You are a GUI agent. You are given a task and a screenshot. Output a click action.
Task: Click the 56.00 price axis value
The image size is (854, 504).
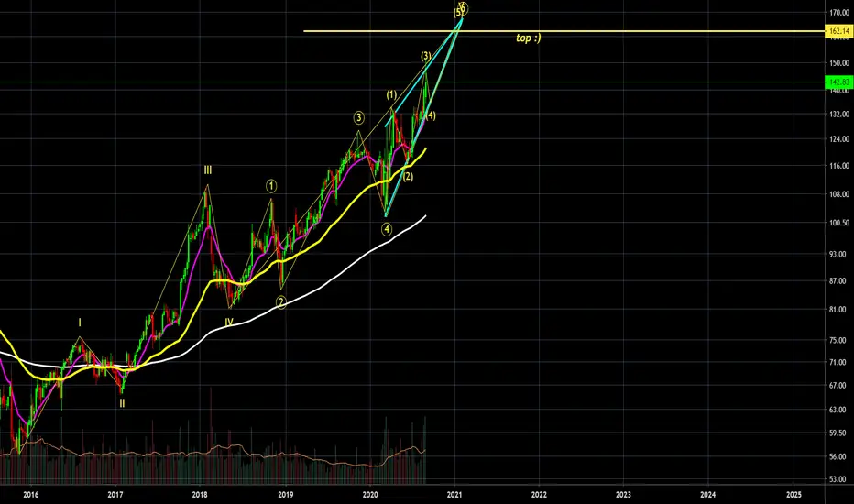point(839,456)
